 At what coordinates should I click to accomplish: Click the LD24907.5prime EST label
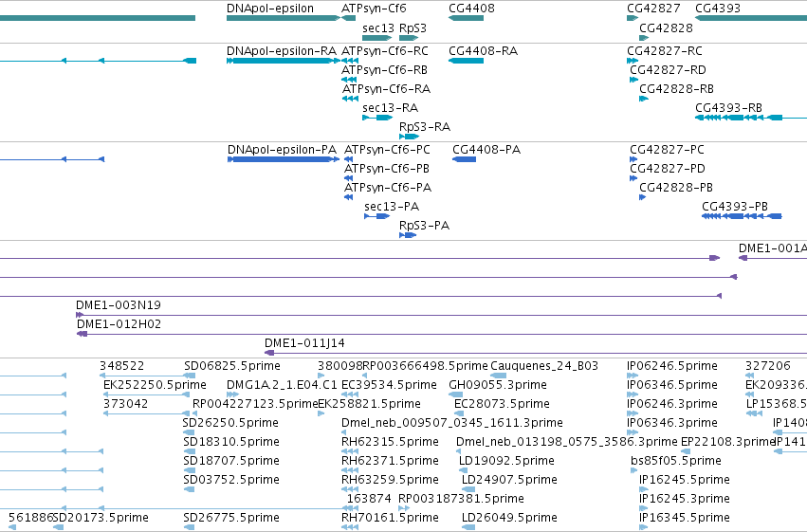click(x=509, y=481)
